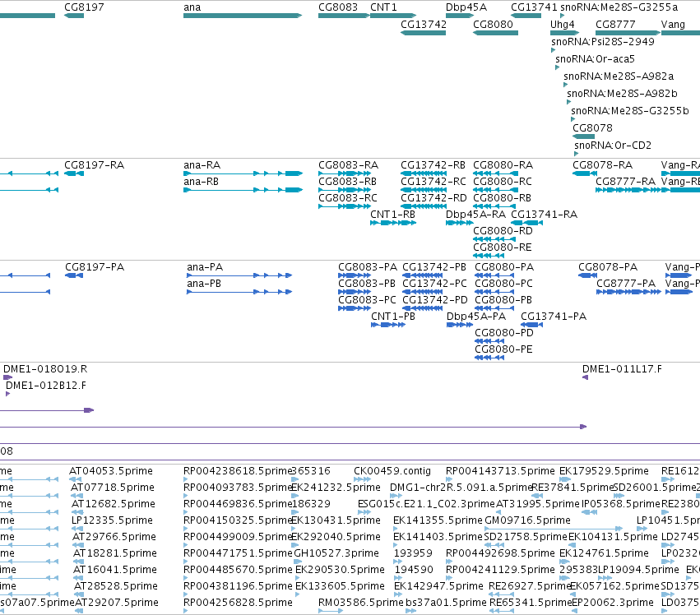
Task: Open the CNT1-PB protein label
Action: 393,316
